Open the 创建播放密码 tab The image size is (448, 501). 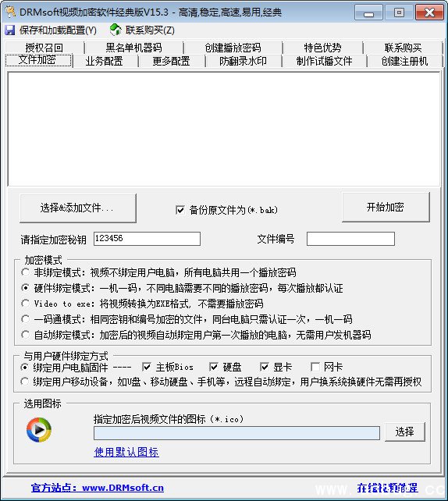click(x=233, y=48)
